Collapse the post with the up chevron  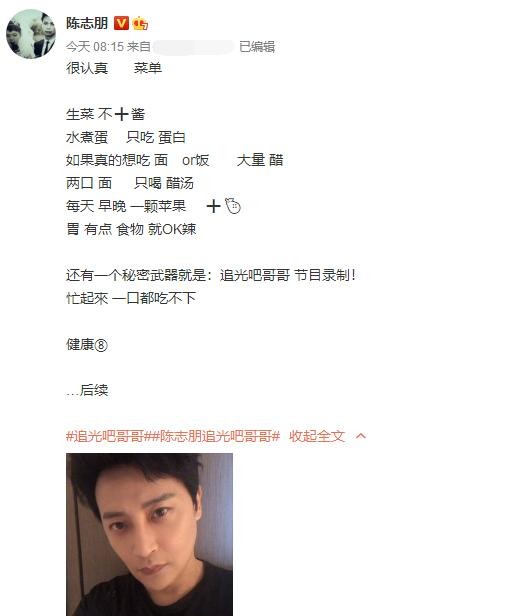pos(361,436)
